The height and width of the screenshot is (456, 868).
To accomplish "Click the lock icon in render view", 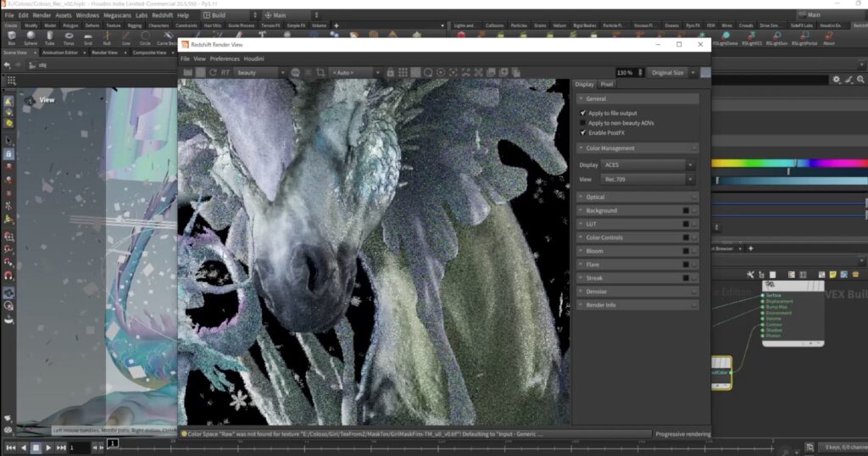I will 390,73.
